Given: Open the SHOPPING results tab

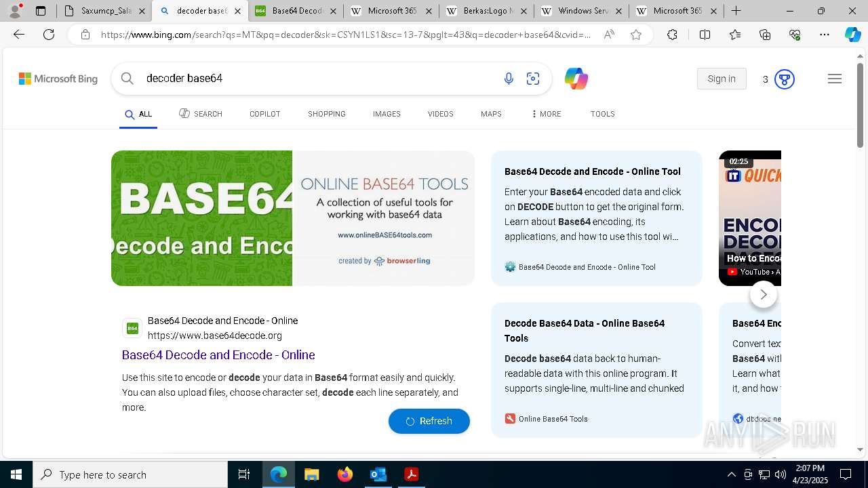Looking at the screenshot, I should pyautogui.click(x=327, y=114).
